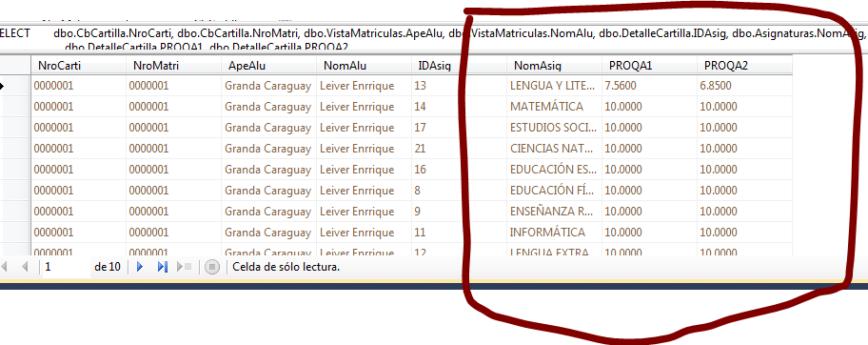Select the EDUCACIÓN FÍ... cell

(555, 191)
